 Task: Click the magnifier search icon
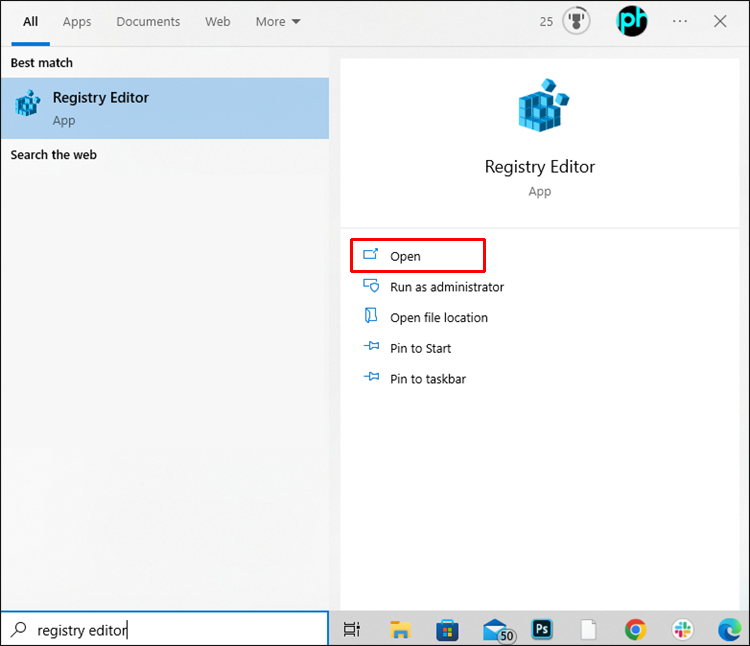[19, 629]
